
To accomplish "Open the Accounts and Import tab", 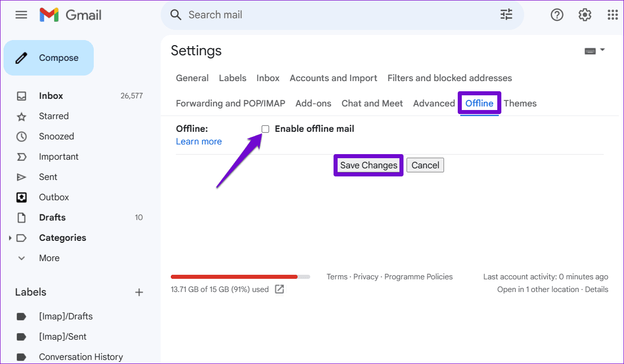I will click(x=333, y=78).
